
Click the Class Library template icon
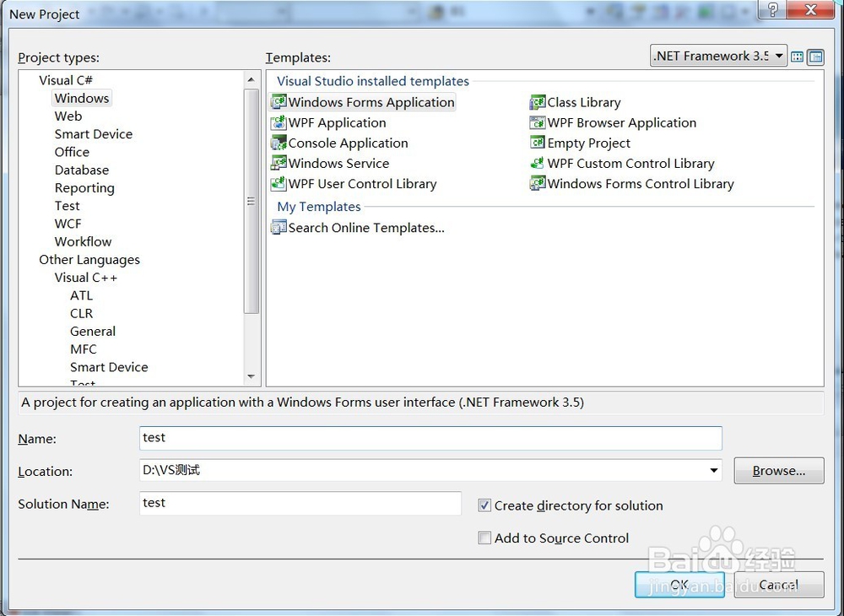coord(538,101)
